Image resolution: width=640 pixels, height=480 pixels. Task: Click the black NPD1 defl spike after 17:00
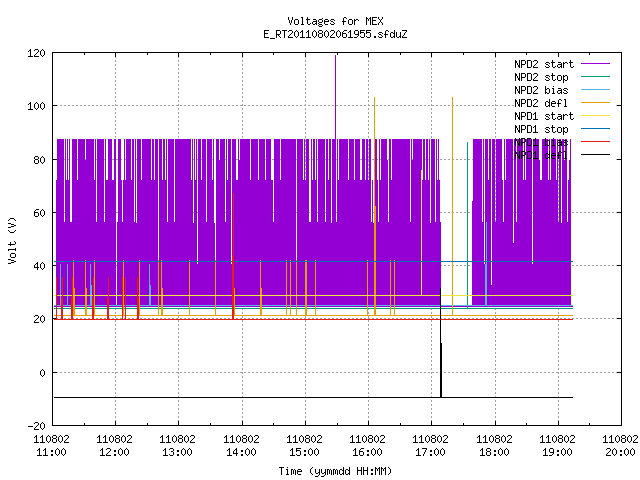(x=441, y=342)
